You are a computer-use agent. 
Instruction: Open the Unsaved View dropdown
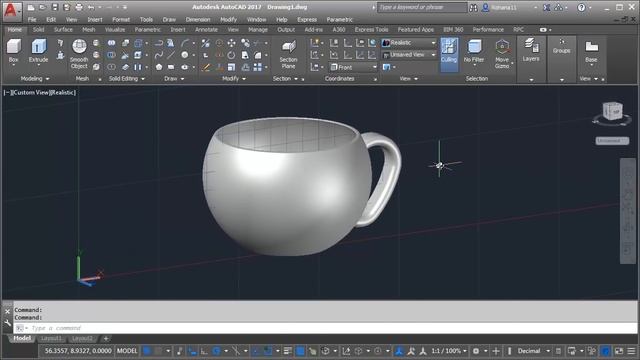[409, 55]
